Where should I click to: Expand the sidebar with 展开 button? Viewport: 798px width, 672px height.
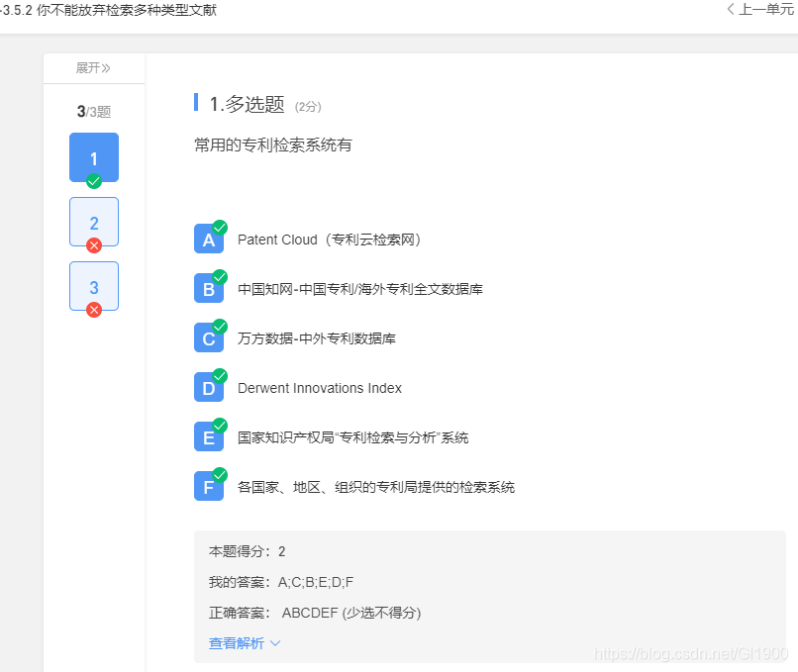[x=93, y=67]
